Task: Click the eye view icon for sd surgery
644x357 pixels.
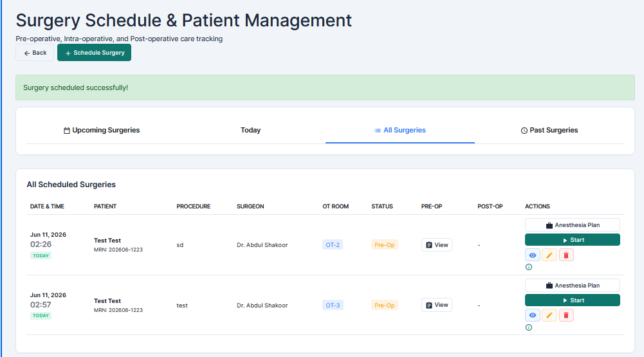Action: (532, 255)
